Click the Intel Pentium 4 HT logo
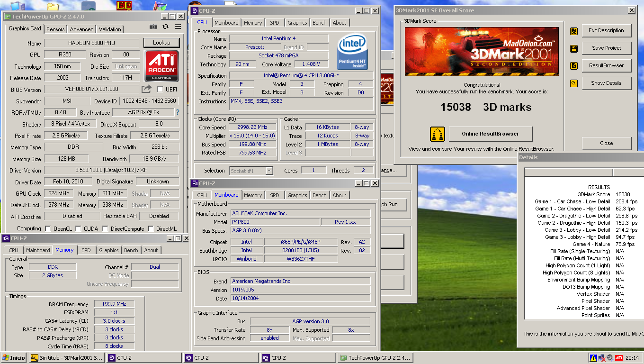 (x=352, y=52)
